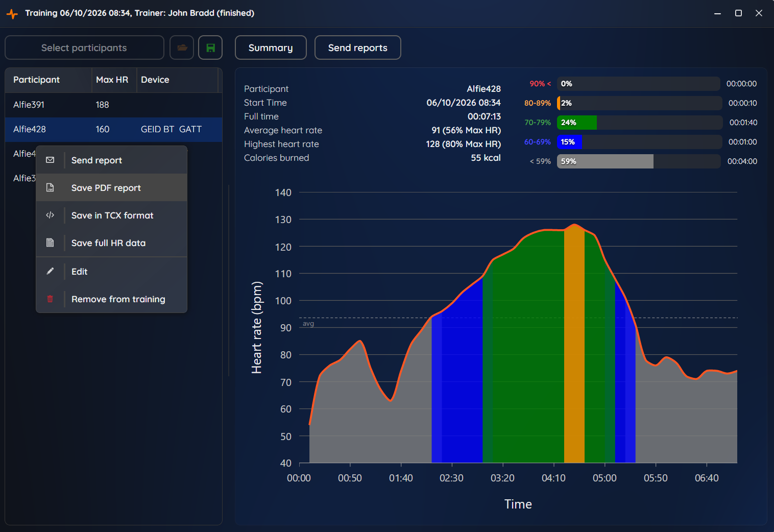Click the pencil Edit icon
Screen dimensions: 774x532
tap(50, 272)
